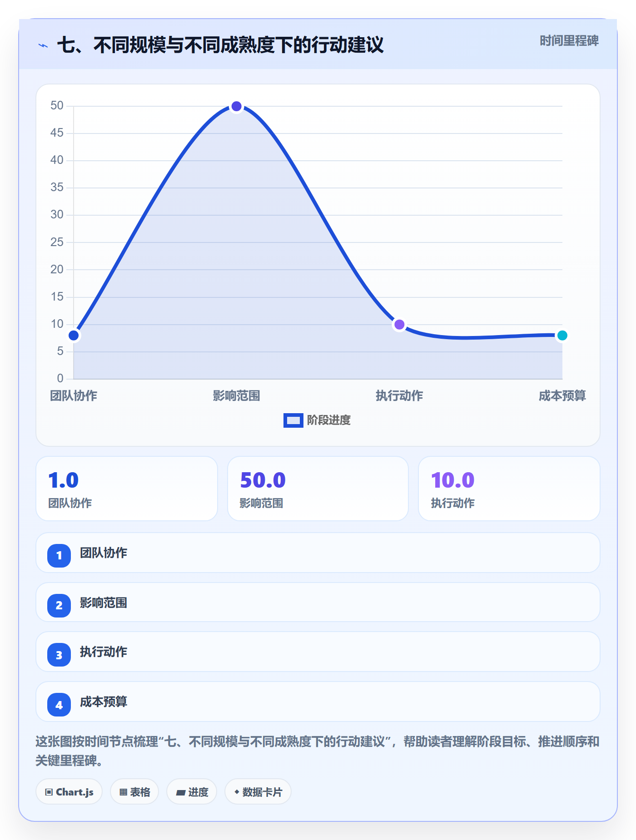Open the 1.0 团队协作 stat card
This screenshot has height=840, width=636.
pos(127,489)
